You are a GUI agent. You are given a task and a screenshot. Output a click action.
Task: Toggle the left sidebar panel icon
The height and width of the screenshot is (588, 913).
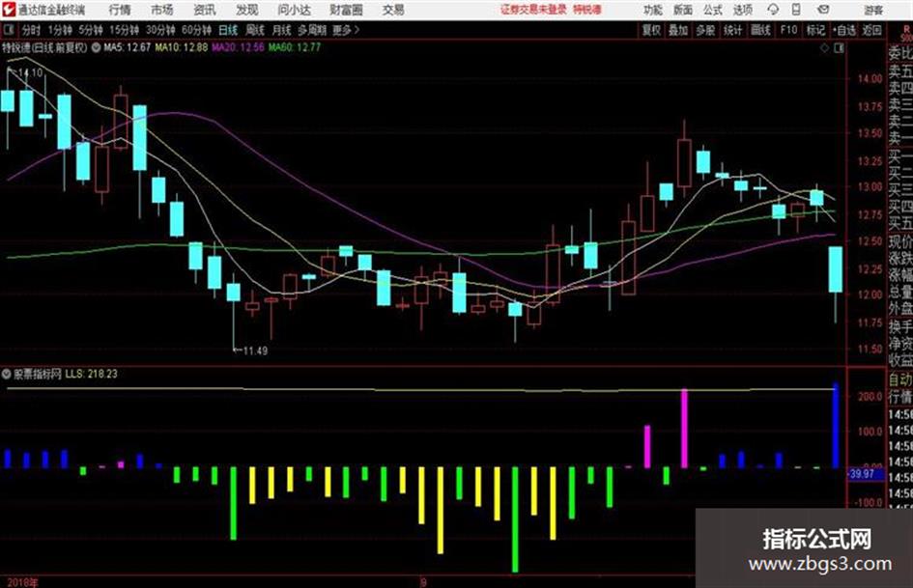click(9, 30)
